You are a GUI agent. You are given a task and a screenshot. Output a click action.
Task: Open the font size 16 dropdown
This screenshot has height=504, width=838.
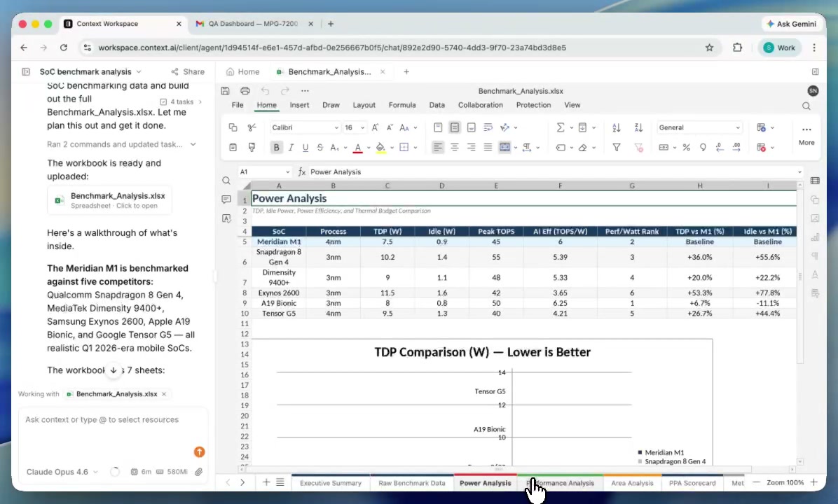pyautogui.click(x=362, y=127)
